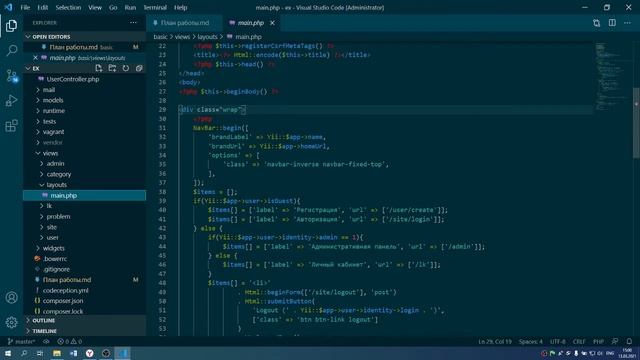Click the master git branch indicator
The width and height of the screenshot is (640, 360).
tap(22, 341)
